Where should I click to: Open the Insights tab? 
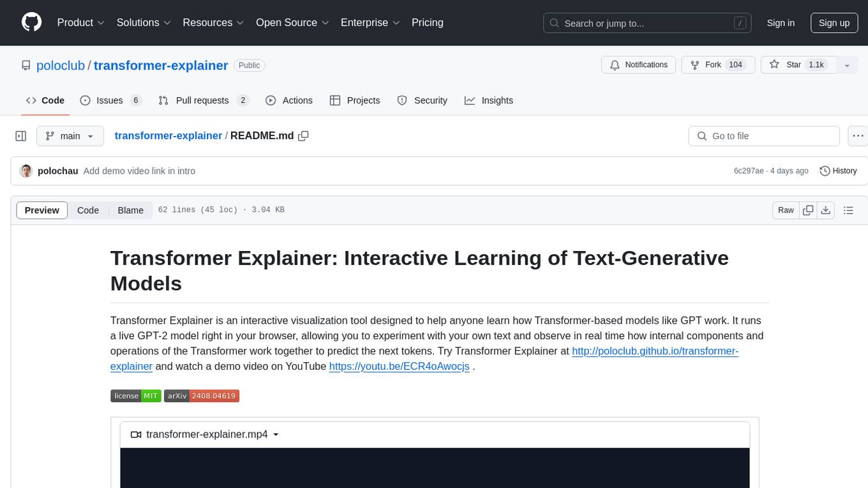489,100
